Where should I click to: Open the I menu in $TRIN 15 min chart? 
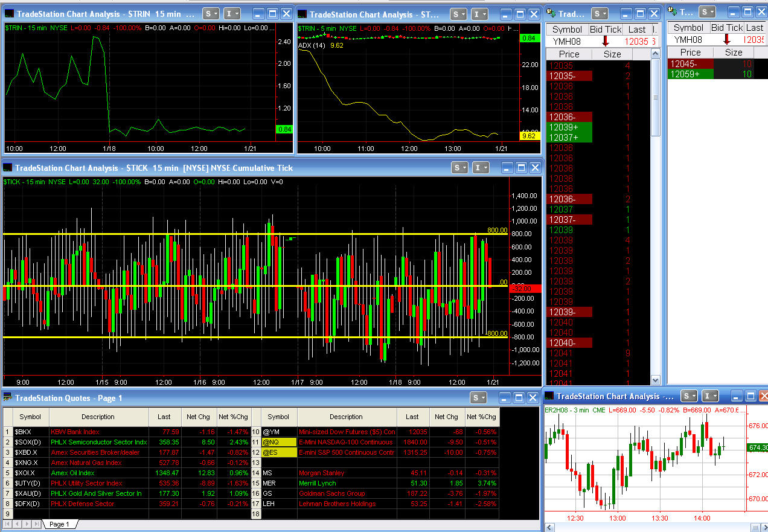pyautogui.click(x=232, y=13)
